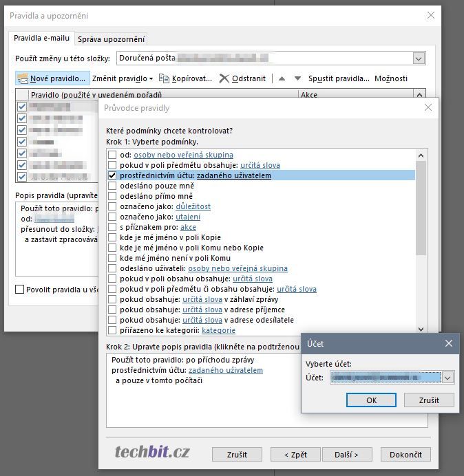Click the Odstranit X icon
The height and width of the screenshot is (476, 464).
pos(224,78)
